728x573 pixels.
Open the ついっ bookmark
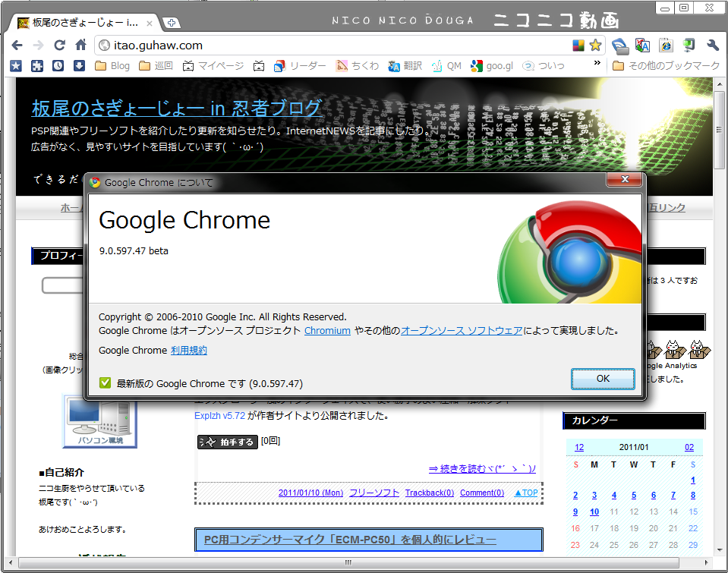(x=544, y=66)
